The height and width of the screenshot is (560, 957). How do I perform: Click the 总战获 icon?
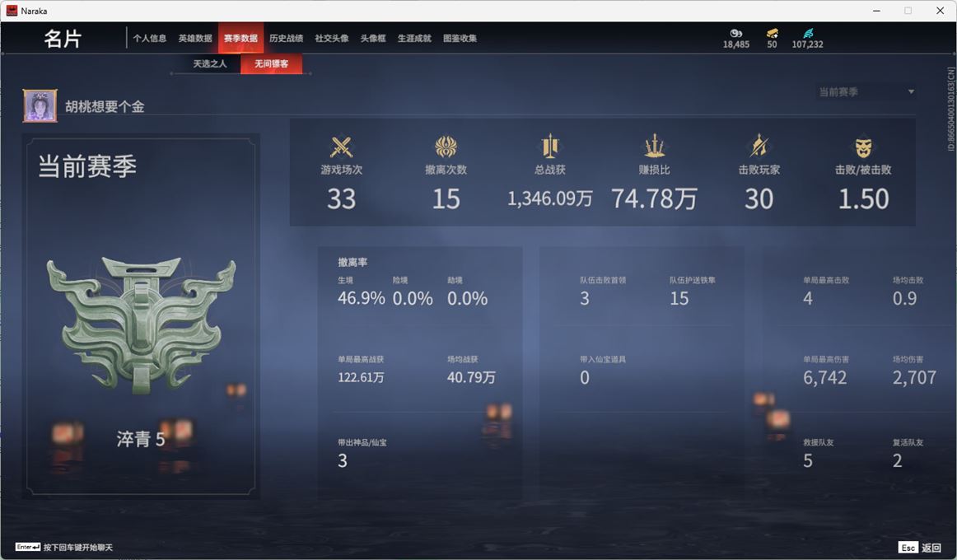[x=550, y=147]
